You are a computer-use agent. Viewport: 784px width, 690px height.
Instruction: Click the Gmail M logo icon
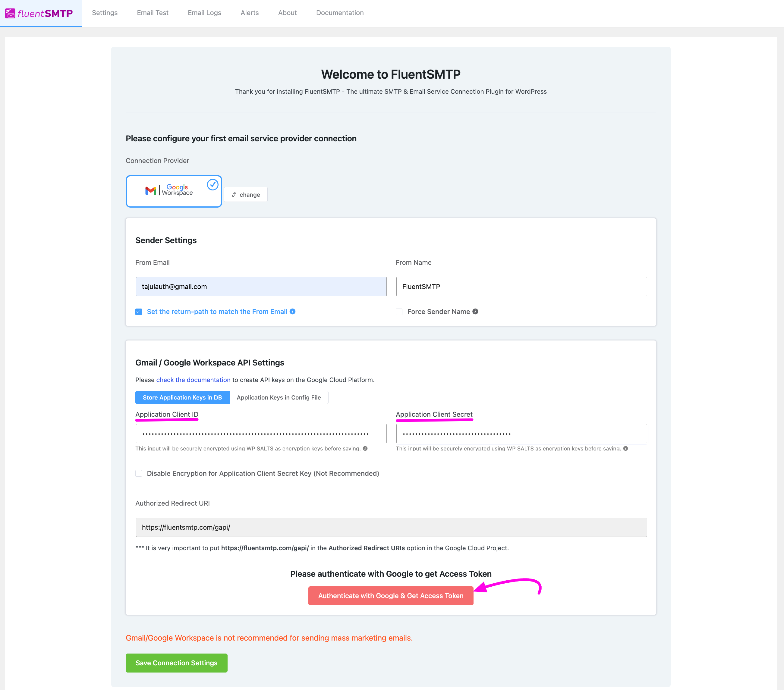151,190
